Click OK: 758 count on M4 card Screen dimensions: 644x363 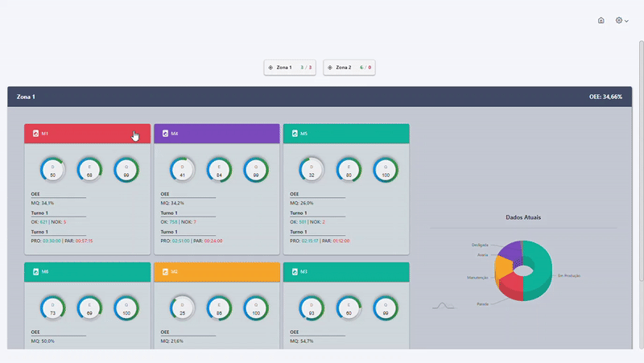tap(169, 221)
